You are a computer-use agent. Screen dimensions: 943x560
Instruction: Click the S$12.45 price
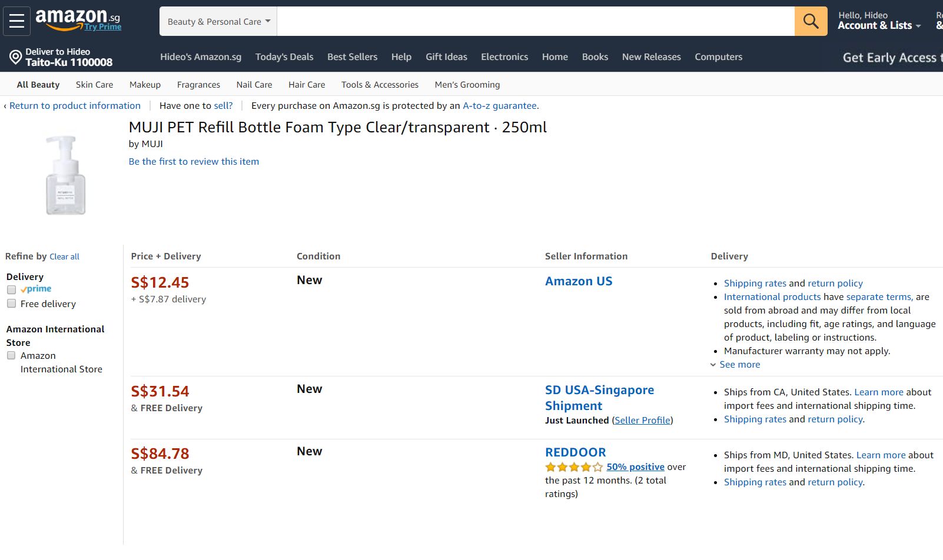point(160,282)
